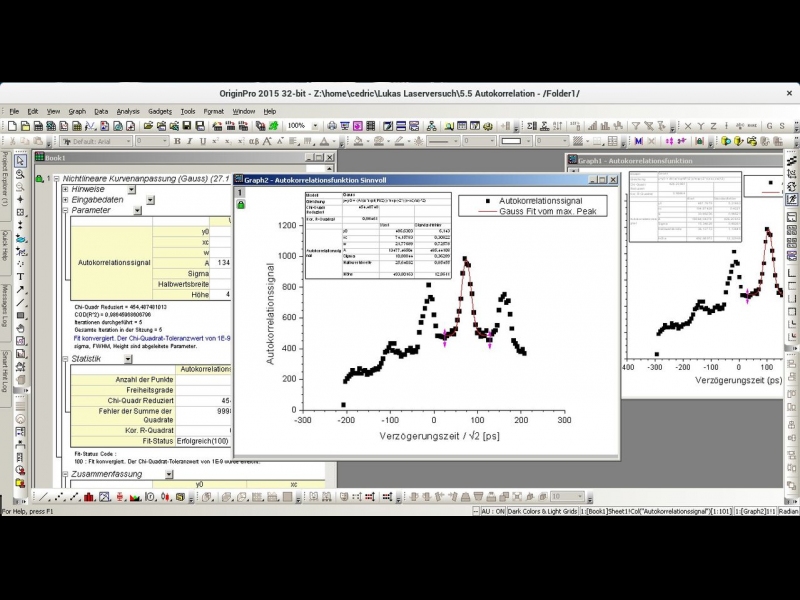Click the Graph1 window title bar
This screenshot has height=600, width=800.
[x=674, y=160]
